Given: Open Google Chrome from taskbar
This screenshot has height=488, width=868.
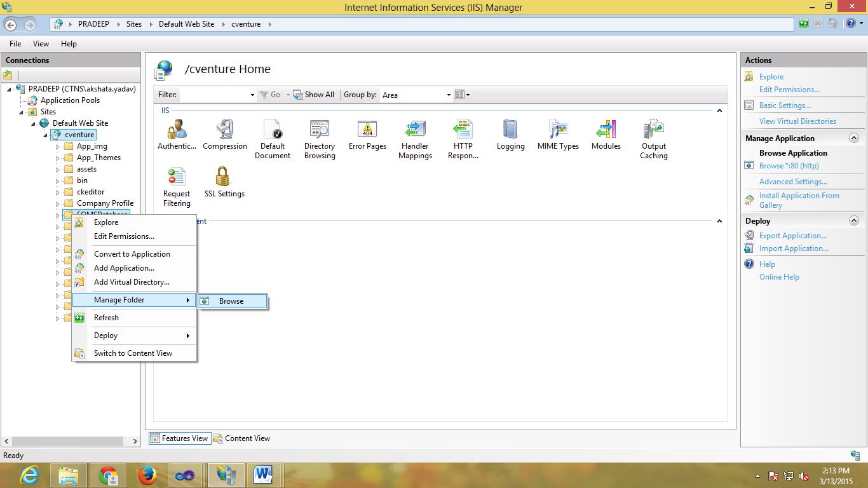Looking at the screenshot, I should [108, 475].
